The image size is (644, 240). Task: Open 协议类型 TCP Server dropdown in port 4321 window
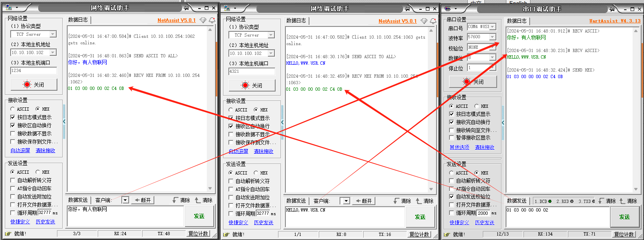(x=271, y=35)
